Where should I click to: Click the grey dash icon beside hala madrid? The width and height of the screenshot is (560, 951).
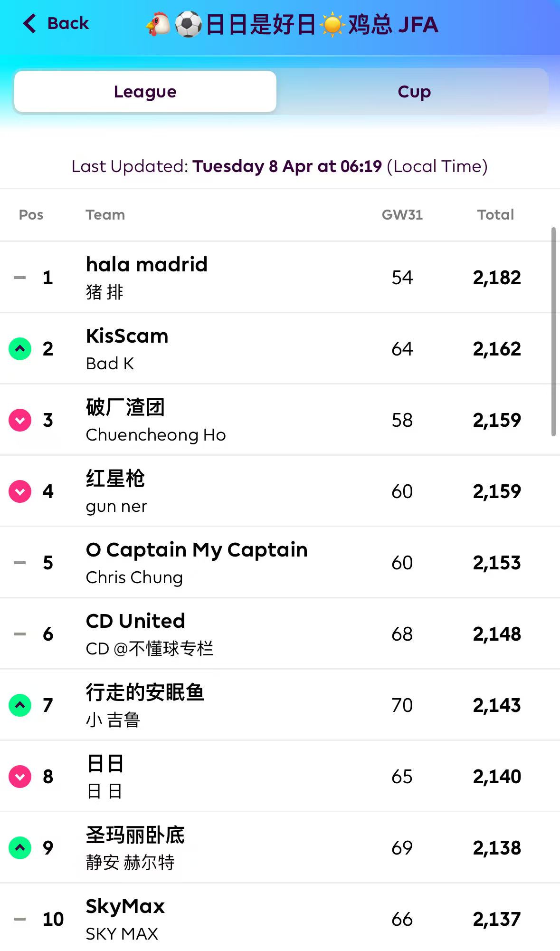pyautogui.click(x=20, y=278)
